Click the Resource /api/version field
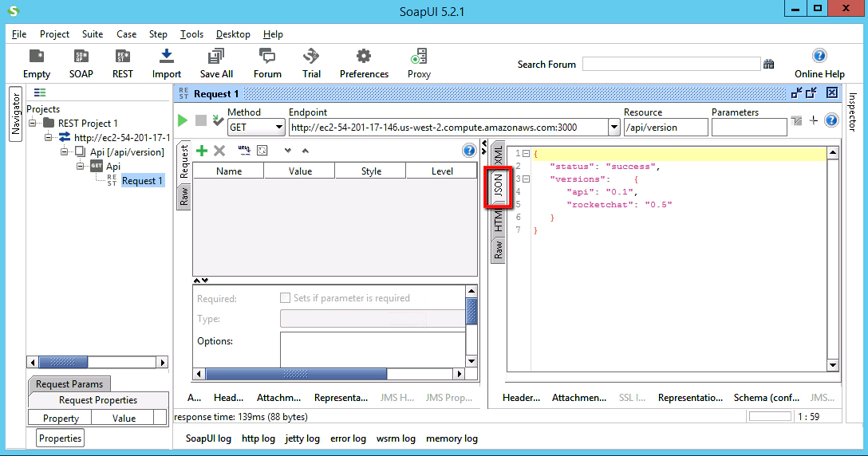The width and height of the screenshot is (868, 456). 665,128
